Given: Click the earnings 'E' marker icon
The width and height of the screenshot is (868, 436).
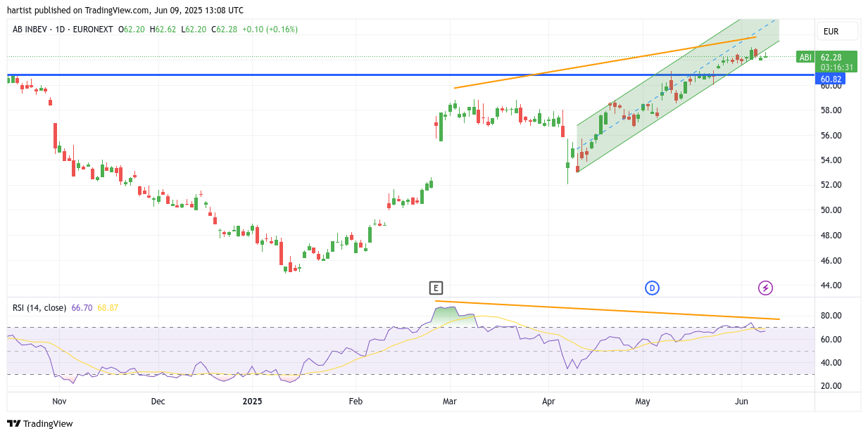Looking at the screenshot, I should (436, 288).
